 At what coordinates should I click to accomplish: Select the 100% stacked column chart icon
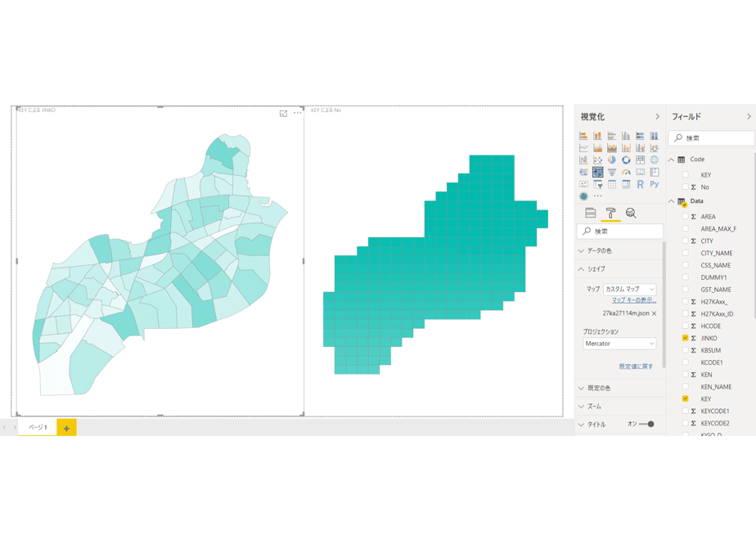click(655, 136)
